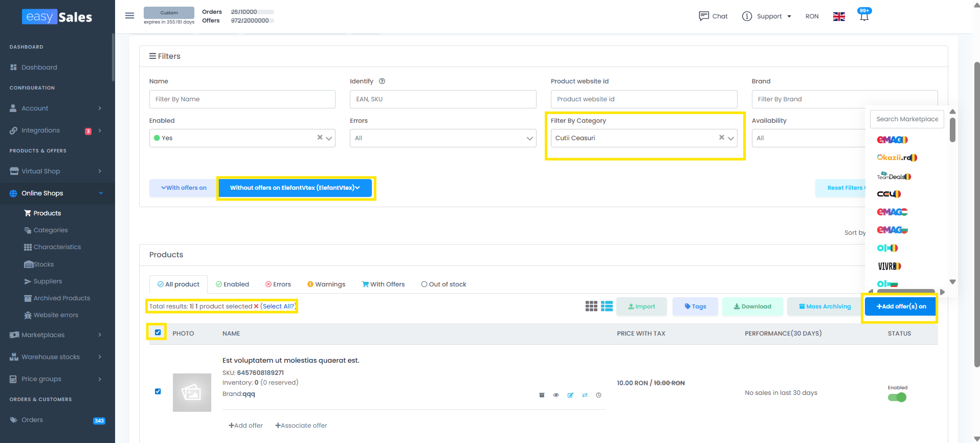Viewport: 980px width, 443px height.
Task: Click the Associate offer link
Action: tap(301, 426)
